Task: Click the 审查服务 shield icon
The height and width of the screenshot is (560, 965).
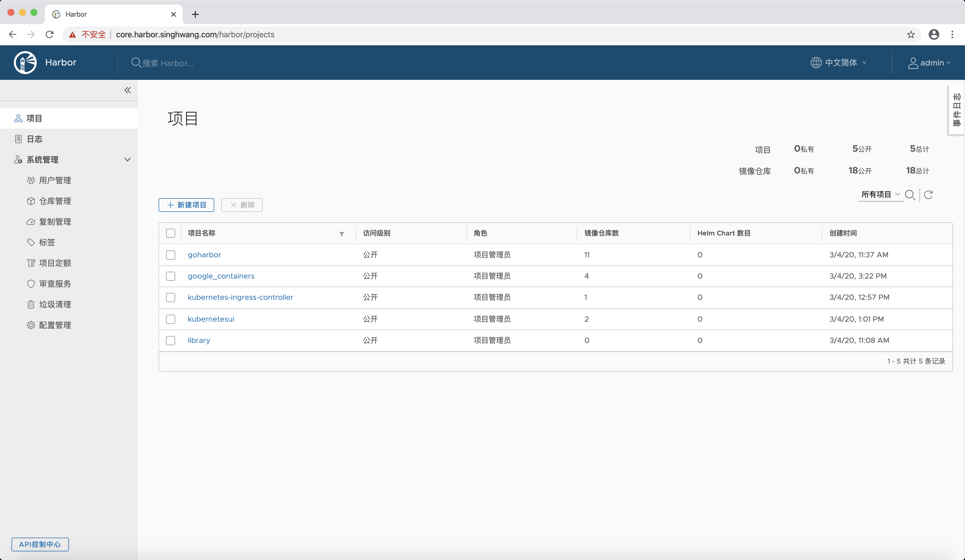Action: click(x=31, y=284)
